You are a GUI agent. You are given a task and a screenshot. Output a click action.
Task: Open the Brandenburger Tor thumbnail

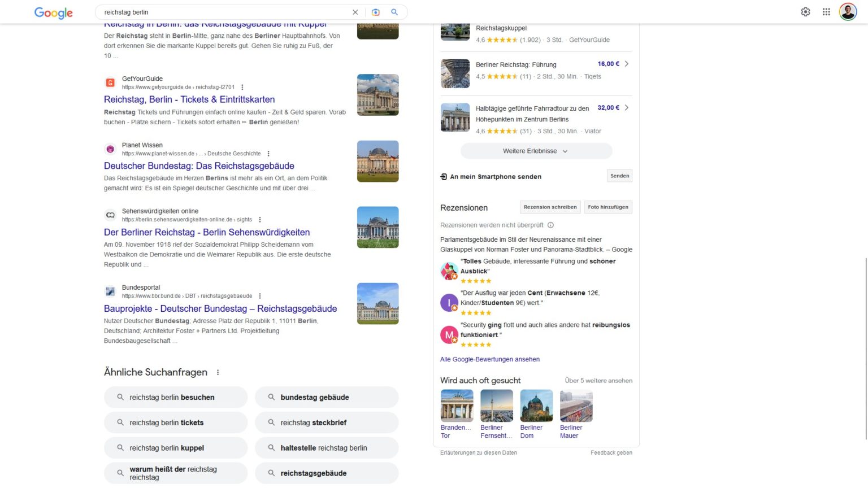tap(457, 406)
